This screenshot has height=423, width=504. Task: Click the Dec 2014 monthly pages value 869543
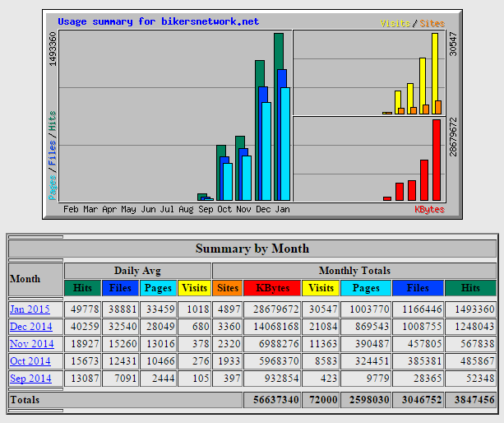pyautogui.click(x=372, y=327)
